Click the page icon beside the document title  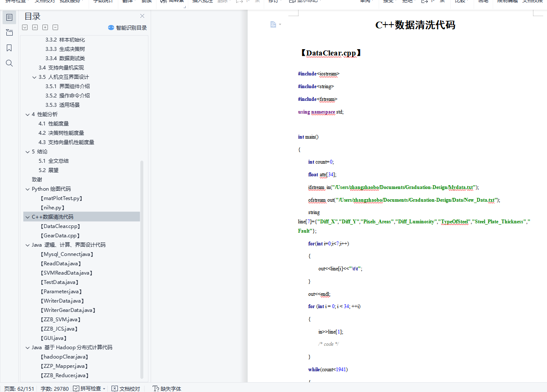[273, 25]
